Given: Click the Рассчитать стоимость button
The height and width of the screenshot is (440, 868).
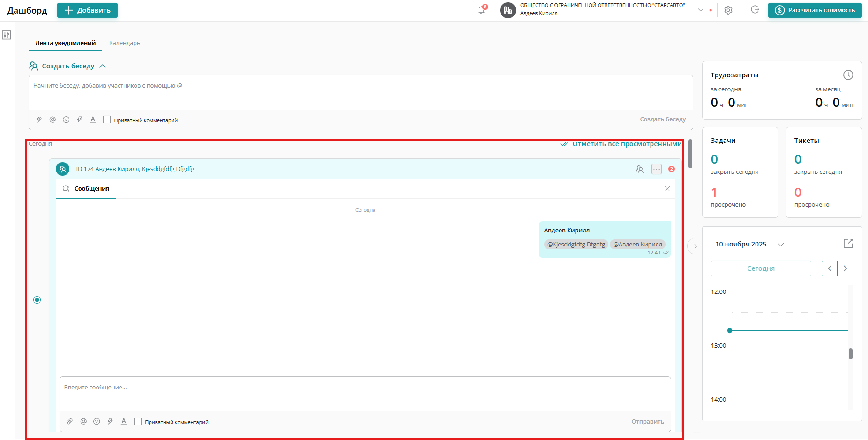Looking at the screenshot, I should pos(815,10).
